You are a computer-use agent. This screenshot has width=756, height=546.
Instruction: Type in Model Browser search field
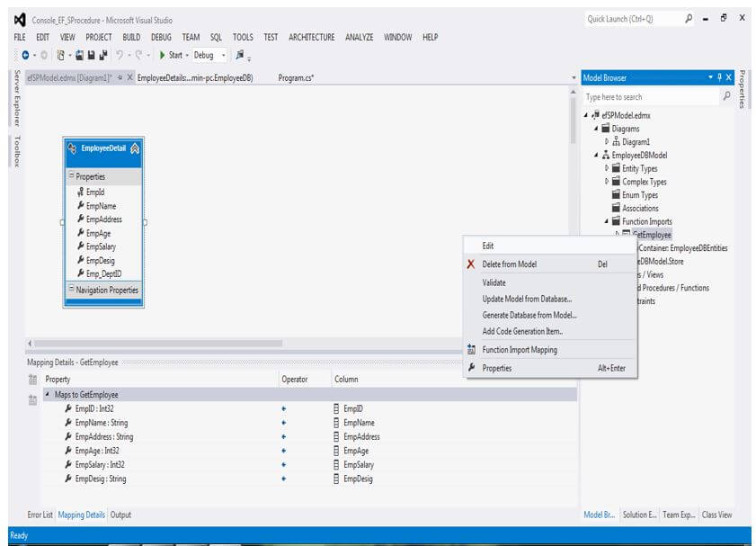click(x=649, y=97)
